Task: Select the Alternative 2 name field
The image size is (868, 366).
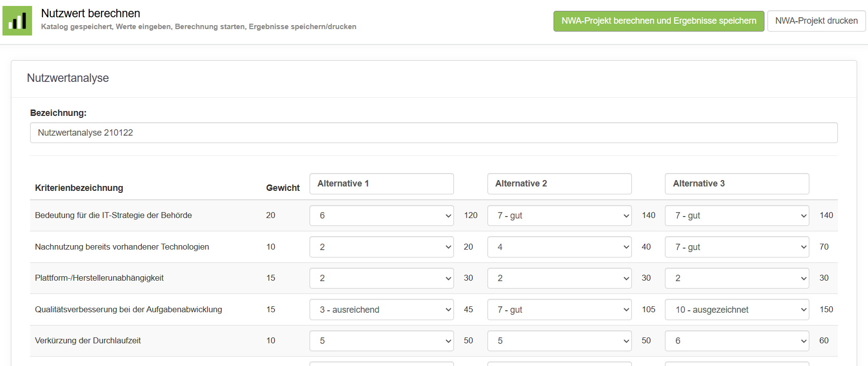Action: click(559, 183)
